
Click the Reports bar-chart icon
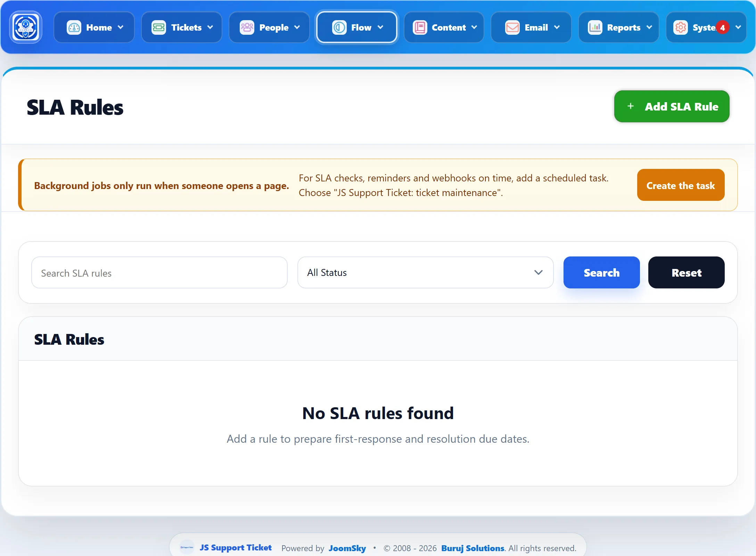pyautogui.click(x=595, y=27)
